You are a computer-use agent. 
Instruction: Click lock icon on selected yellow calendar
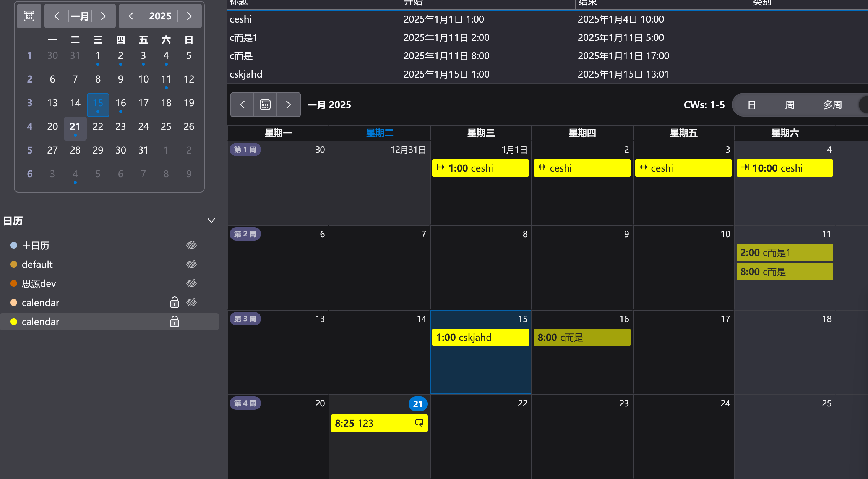click(175, 322)
